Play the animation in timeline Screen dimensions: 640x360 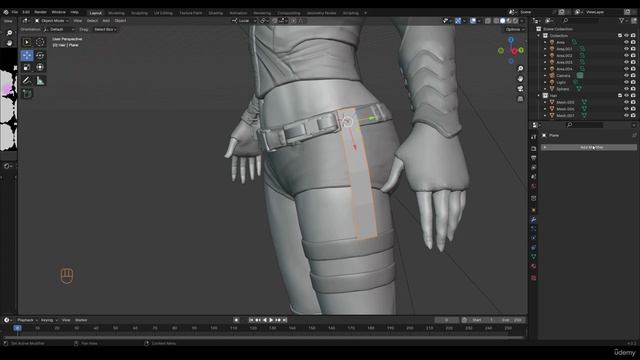tap(271, 320)
